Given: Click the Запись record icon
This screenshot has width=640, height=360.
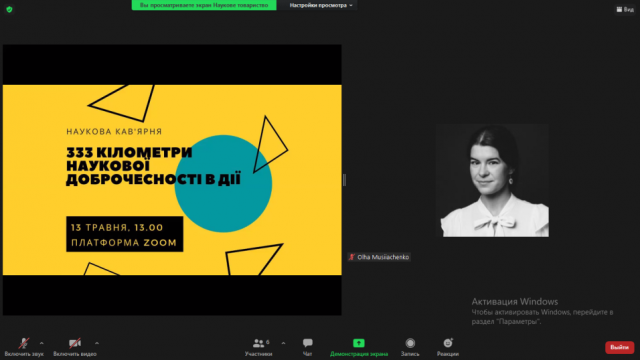Looking at the screenshot, I should click(410, 347).
